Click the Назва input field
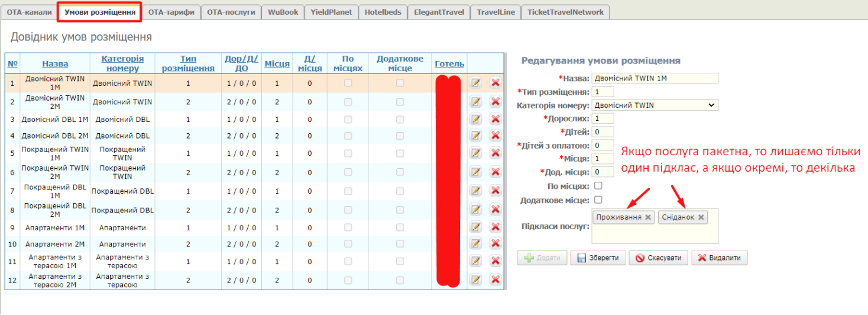This screenshot has width=868, height=315. pyautogui.click(x=655, y=78)
